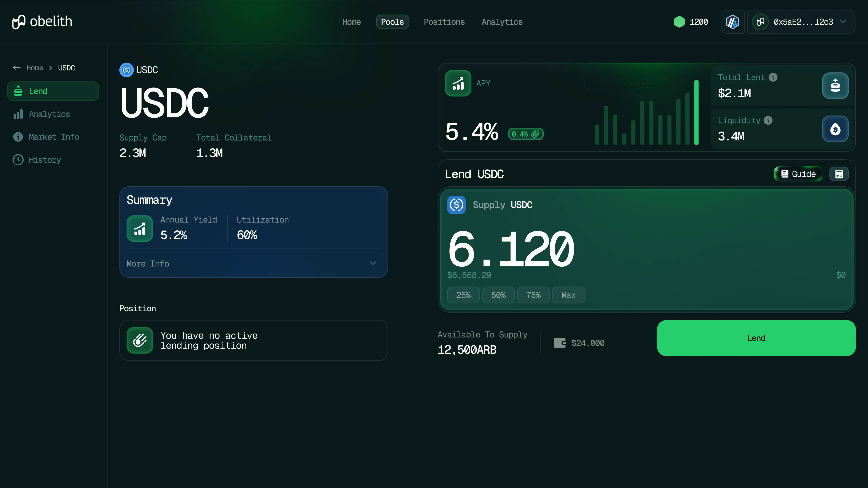Click the wallet icon beside $24,000
This screenshot has width=868, height=488.
coord(560,343)
